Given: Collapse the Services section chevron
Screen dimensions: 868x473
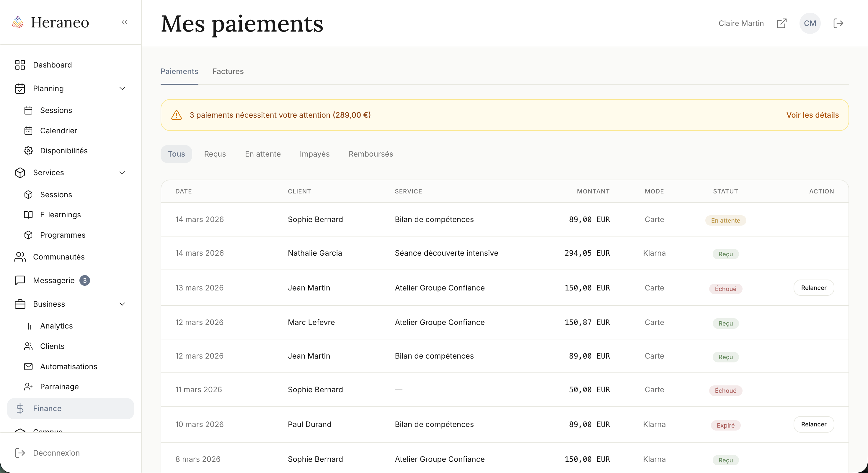Looking at the screenshot, I should tap(122, 173).
